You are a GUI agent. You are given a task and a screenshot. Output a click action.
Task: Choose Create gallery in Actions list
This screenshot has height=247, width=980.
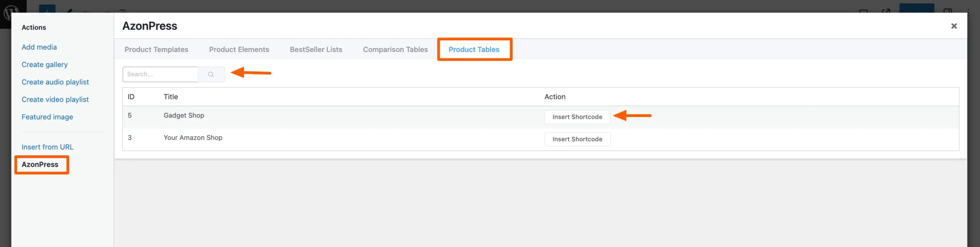pos(44,65)
